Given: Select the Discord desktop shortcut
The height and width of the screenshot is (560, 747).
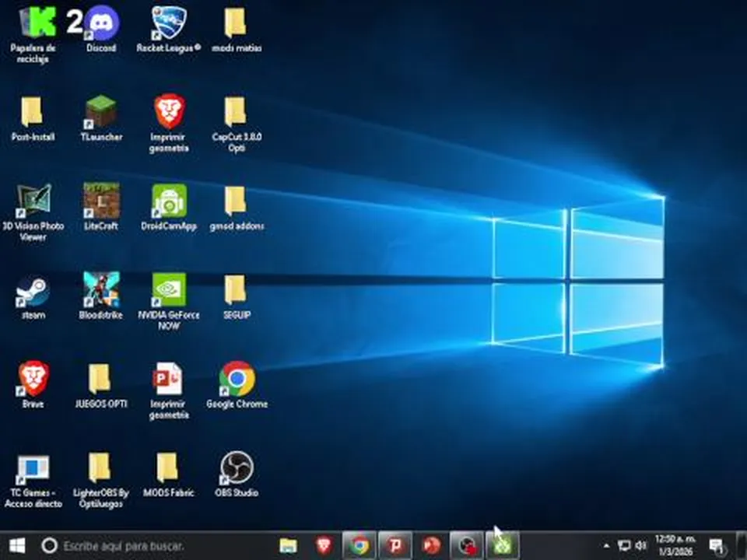Looking at the screenshot, I should click(101, 30).
